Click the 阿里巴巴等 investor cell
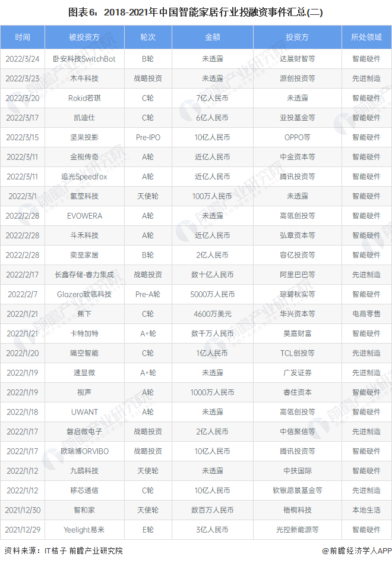392x563 pixels. tap(298, 275)
